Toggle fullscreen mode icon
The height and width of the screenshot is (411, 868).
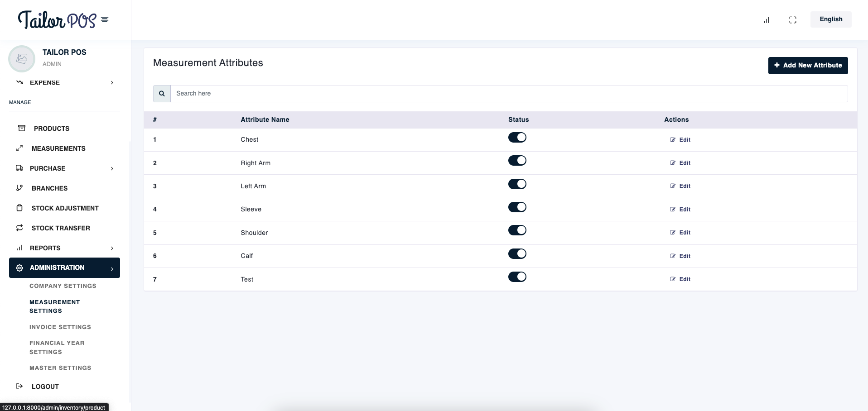792,20
